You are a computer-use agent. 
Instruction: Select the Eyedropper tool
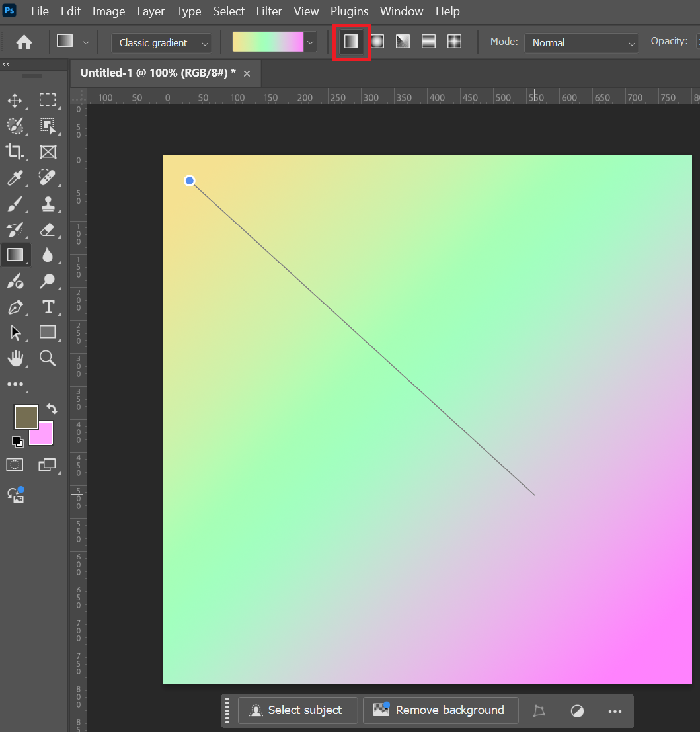pos(15,178)
